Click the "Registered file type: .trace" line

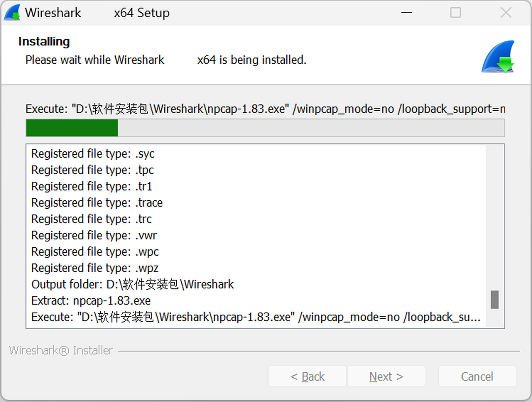[97, 203]
